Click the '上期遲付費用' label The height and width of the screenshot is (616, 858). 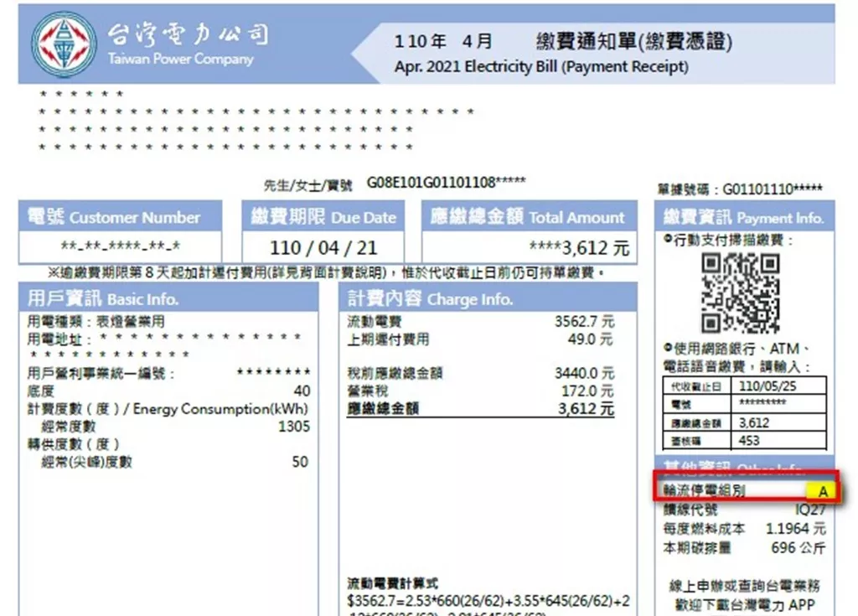click(x=388, y=339)
